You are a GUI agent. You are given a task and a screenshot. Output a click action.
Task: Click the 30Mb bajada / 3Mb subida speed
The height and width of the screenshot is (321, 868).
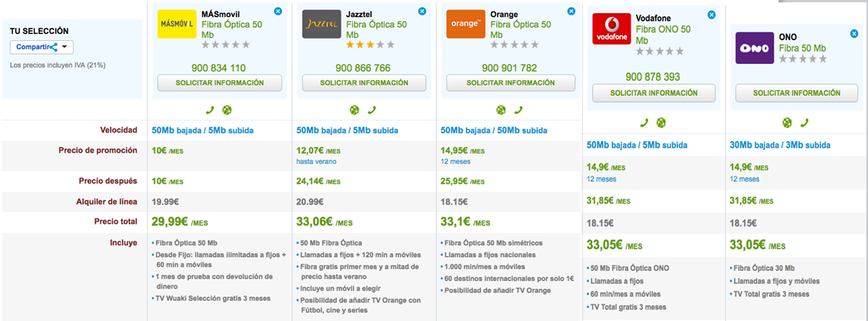click(780, 145)
